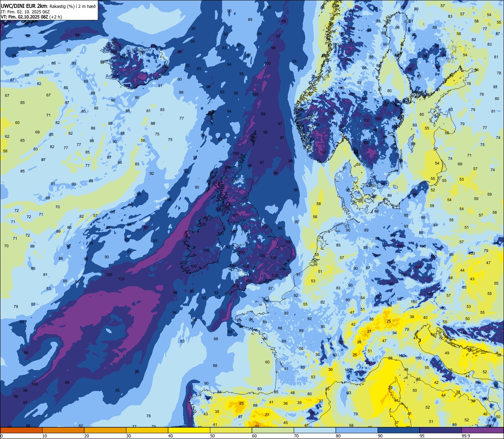Click the orange 10–20 legend swatch
504x439 pixels.
(x=63, y=430)
